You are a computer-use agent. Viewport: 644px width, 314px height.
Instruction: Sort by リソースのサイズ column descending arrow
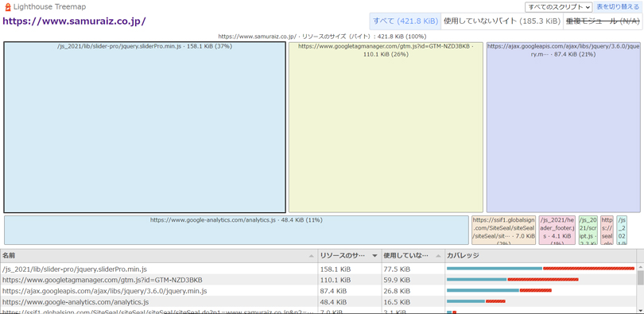374,256
